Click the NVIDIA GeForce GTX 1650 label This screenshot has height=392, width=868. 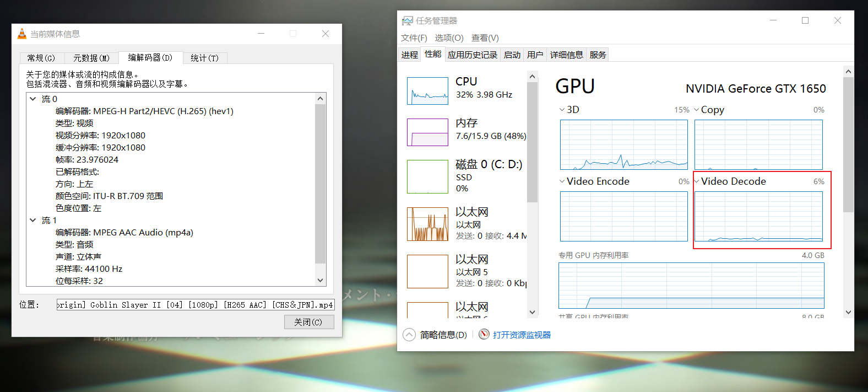click(756, 89)
